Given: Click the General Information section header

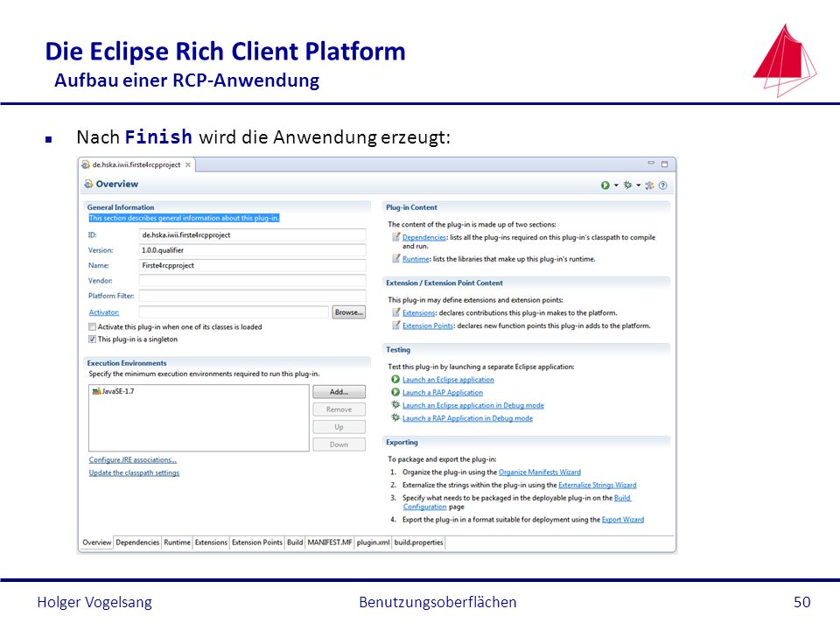Looking at the screenshot, I should click(121, 207).
